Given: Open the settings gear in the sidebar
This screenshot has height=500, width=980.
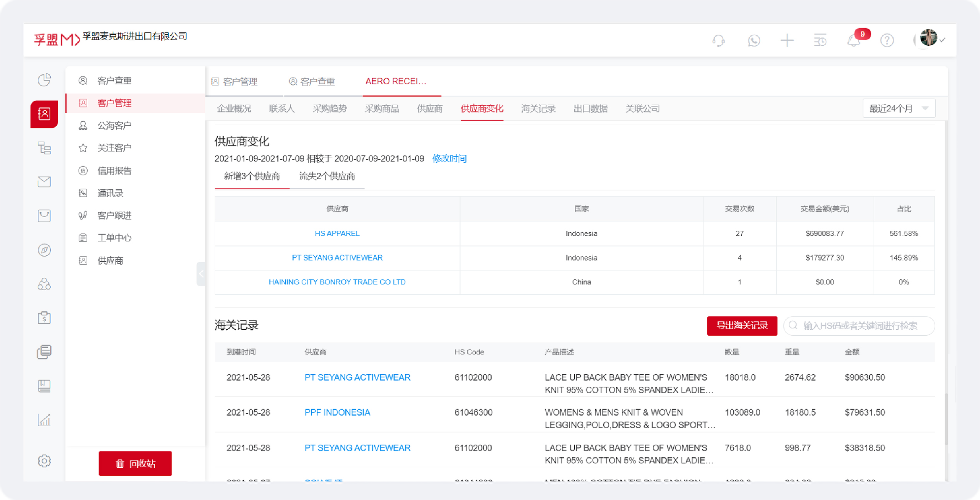Looking at the screenshot, I should point(44,461).
